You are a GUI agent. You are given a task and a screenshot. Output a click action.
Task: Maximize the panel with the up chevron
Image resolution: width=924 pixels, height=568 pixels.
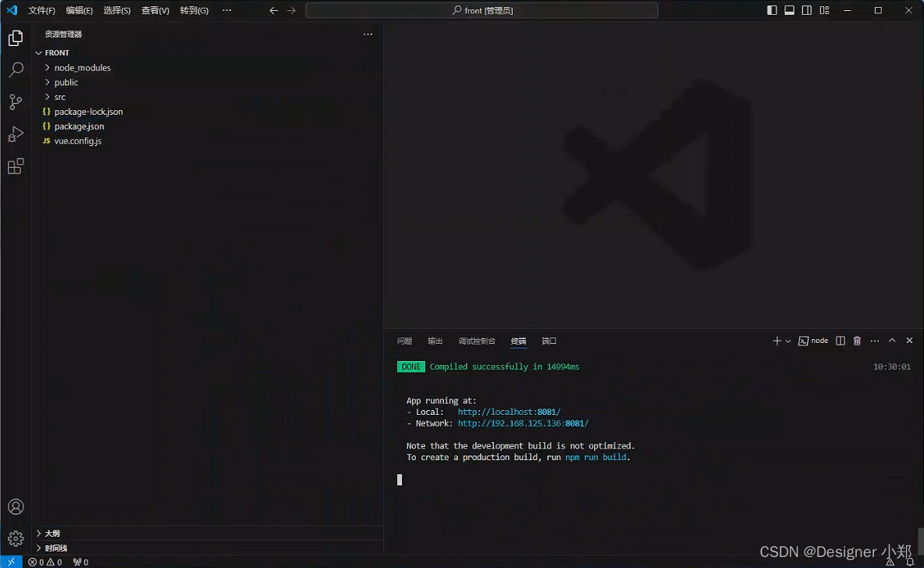pos(892,341)
